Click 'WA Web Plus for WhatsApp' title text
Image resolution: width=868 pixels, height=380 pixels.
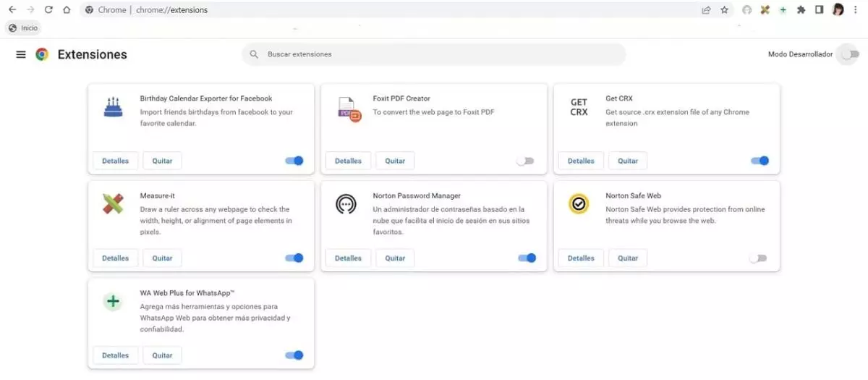tap(187, 293)
